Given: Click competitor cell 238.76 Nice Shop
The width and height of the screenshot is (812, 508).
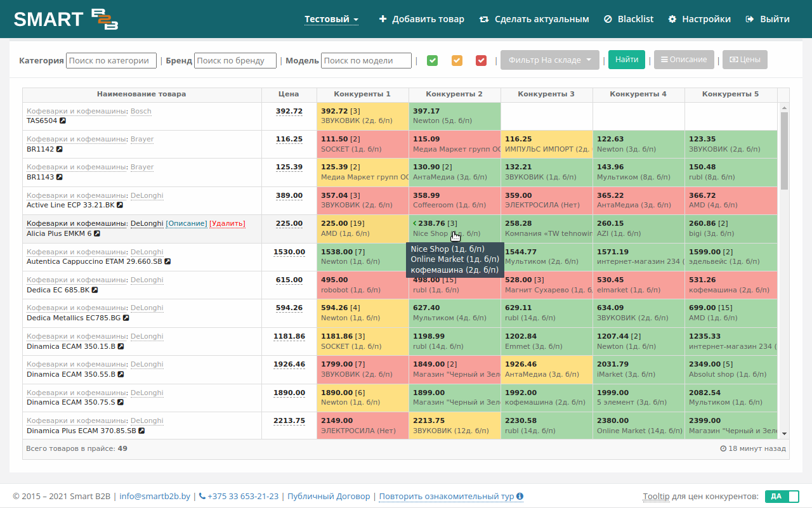Looking at the screenshot, I should (455, 229).
